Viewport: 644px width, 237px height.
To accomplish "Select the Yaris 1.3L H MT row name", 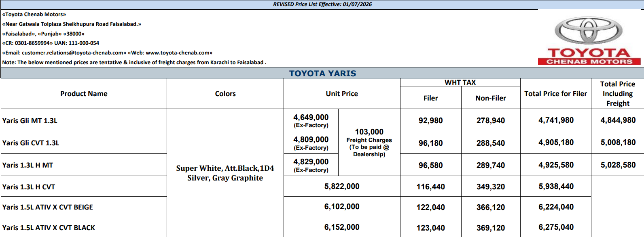I will (28, 165).
